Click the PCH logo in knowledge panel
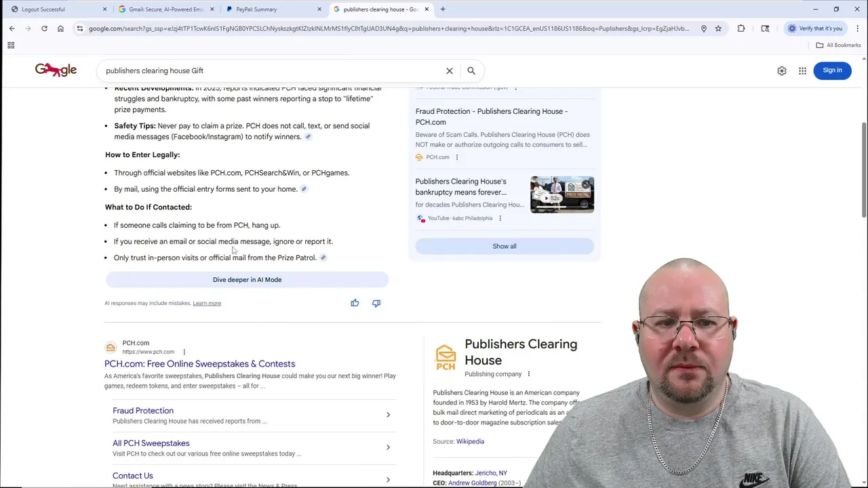 pyautogui.click(x=446, y=357)
